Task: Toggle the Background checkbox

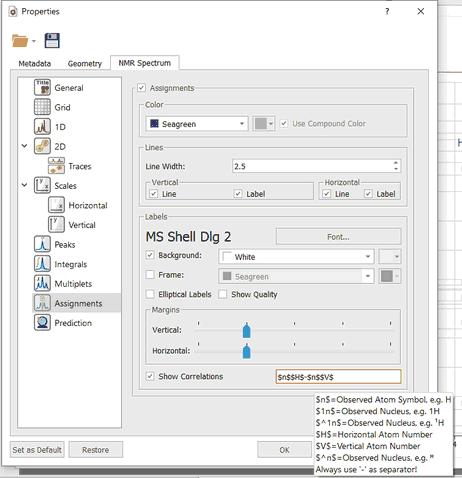Action: click(150, 255)
